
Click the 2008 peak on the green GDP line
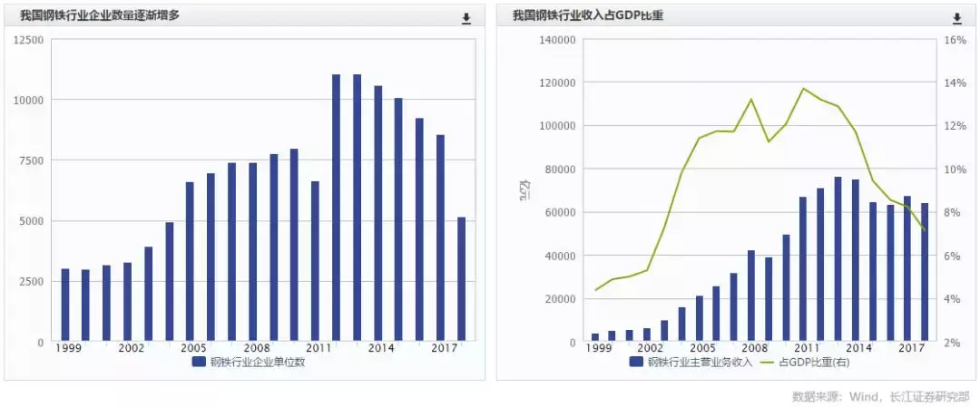click(x=751, y=100)
